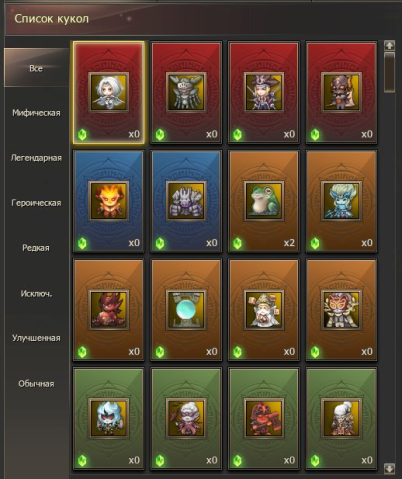Click the scroll up arrow button

(389, 45)
